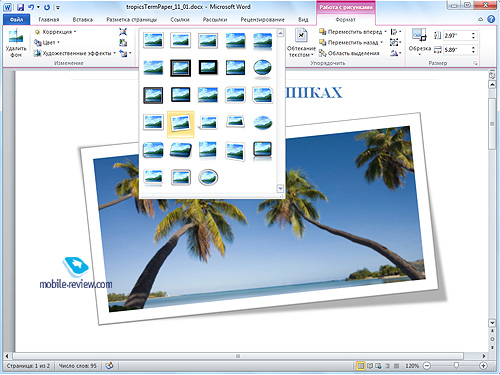
Task: Click the zoom slider handle in the status bar
Action: coord(456,366)
